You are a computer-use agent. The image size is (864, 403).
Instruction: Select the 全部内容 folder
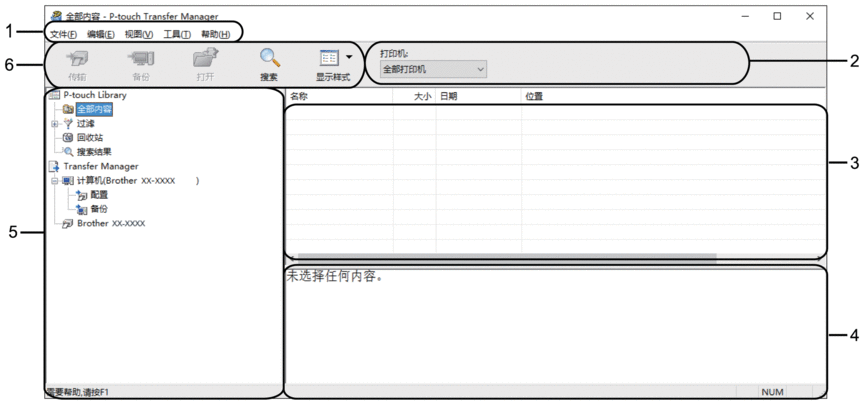[94, 109]
